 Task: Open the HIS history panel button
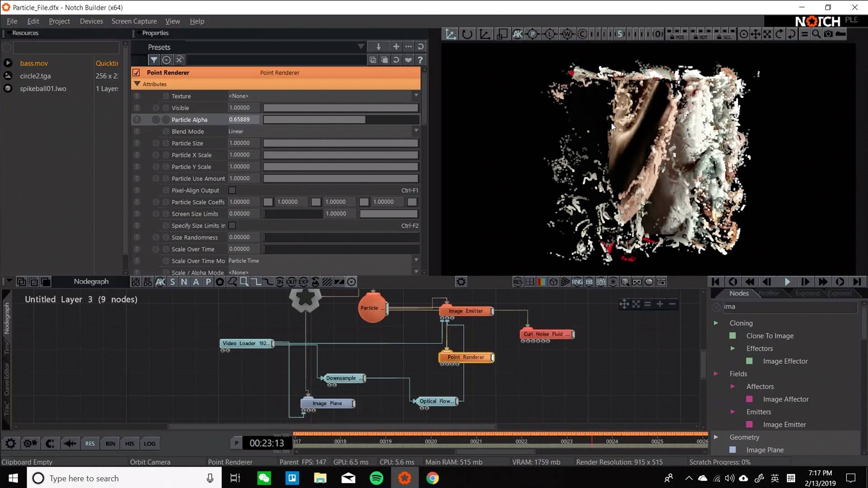130,443
